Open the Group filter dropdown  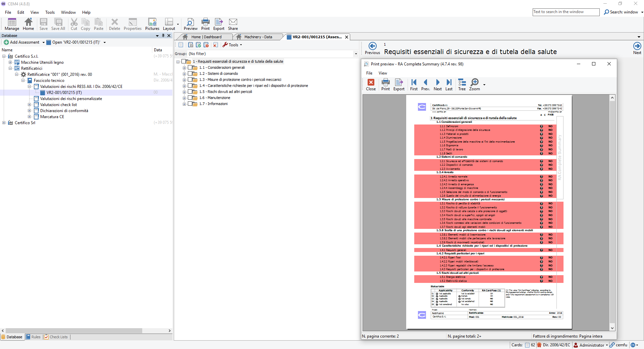click(356, 54)
